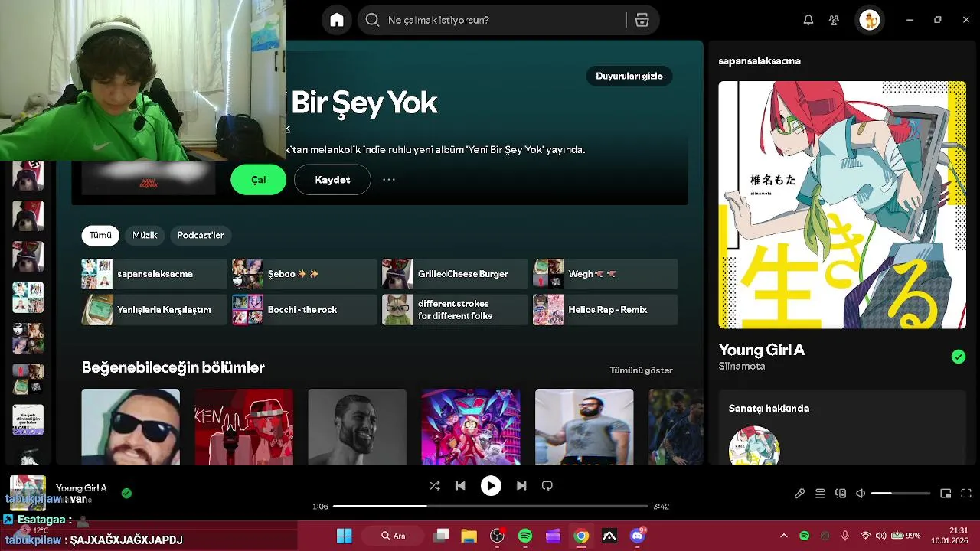Image resolution: width=980 pixels, height=551 pixels.
Task: Open the sapansalaksacma playlist tile
Action: coord(154,274)
